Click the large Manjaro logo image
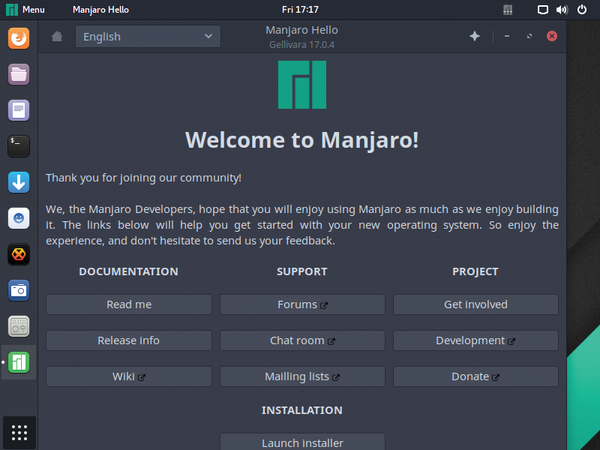Screen dimensions: 600x450 [302, 85]
